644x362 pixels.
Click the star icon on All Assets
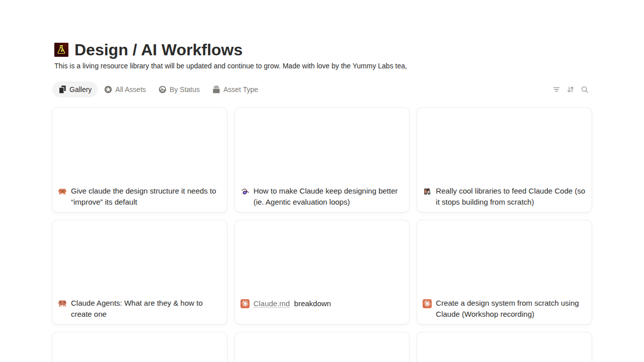pos(108,89)
